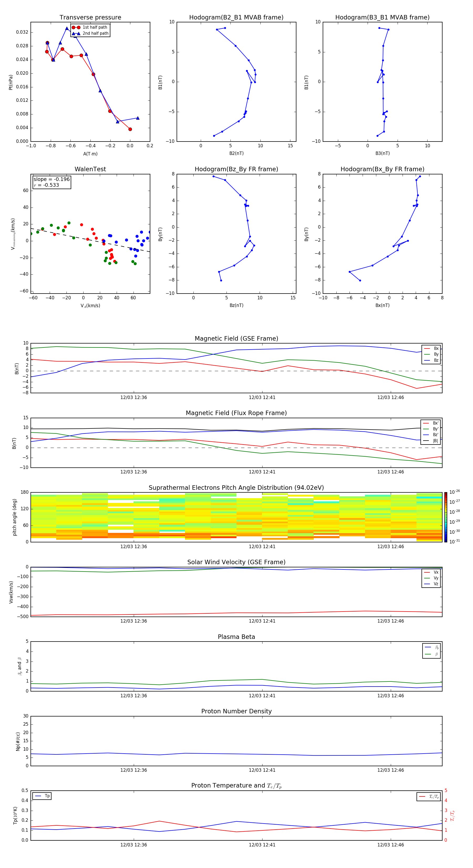Click the 'Plasma Beta' plot title
This screenshot has height=868, width=473.
pyautogui.click(x=236, y=637)
